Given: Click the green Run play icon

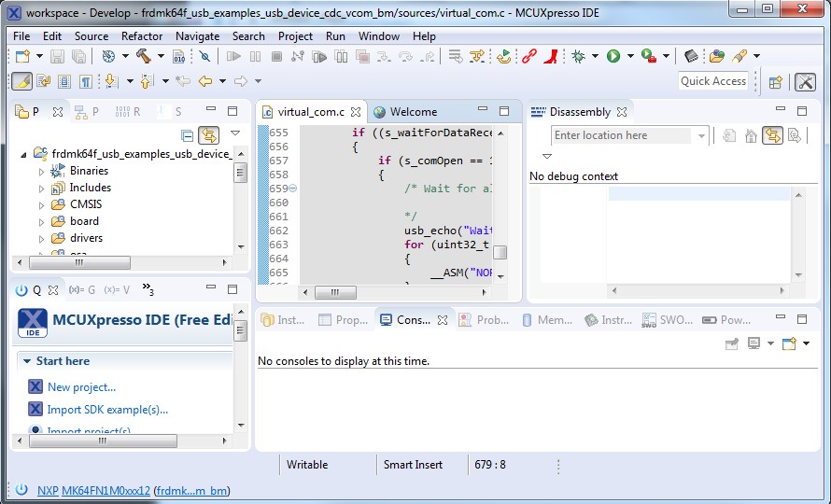Looking at the screenshot, I should pyautogui.click(x=613, y=56).
